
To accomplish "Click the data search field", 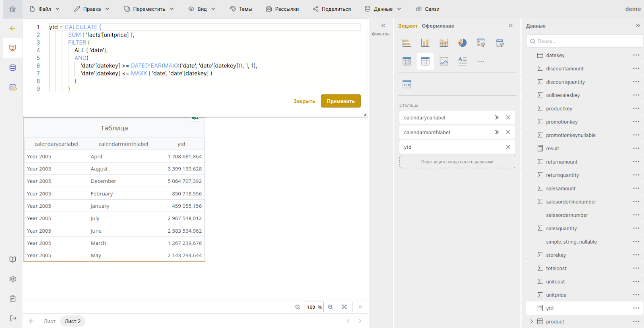I will point(584,41).
